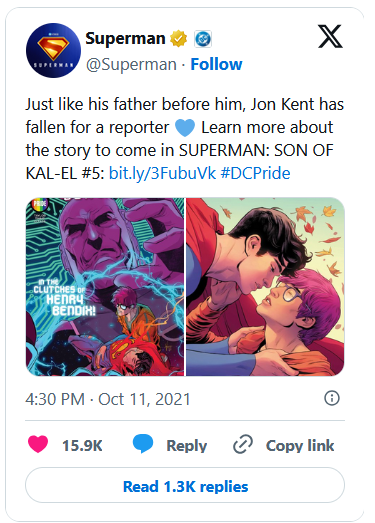Image resolution: width=375 pixels, height=523 pixels.
Task: Click Read 1.3K replies button
Action: tap(185, 486)
